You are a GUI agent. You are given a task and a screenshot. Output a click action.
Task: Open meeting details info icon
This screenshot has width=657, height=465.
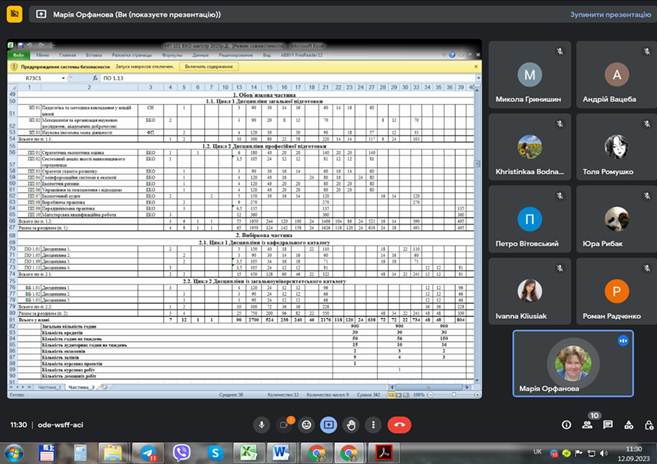click(567, 425)
